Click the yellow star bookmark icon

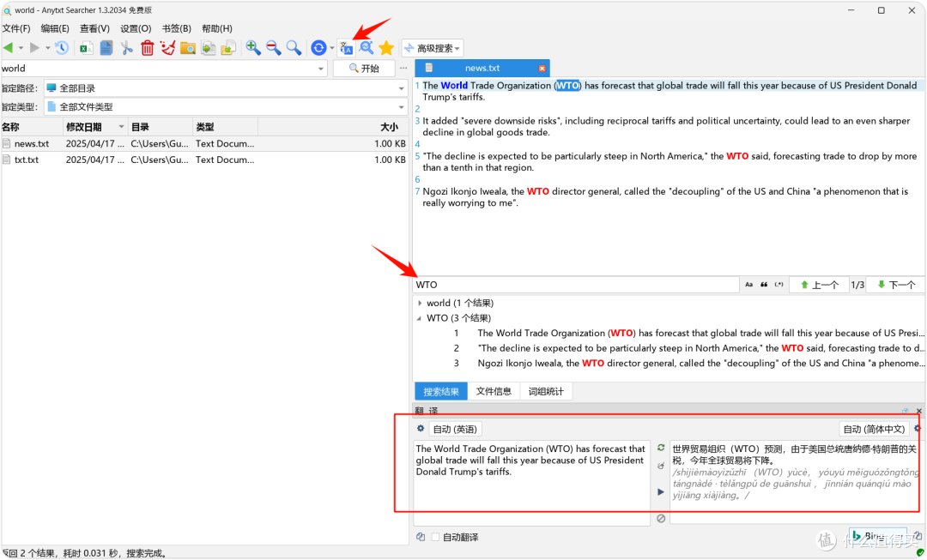386,48
